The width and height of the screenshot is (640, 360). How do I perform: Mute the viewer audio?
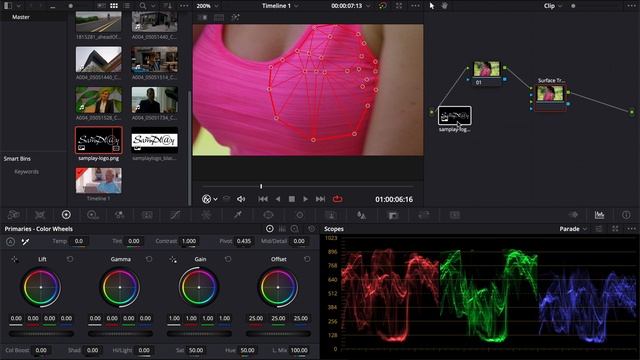click(241, 199)
